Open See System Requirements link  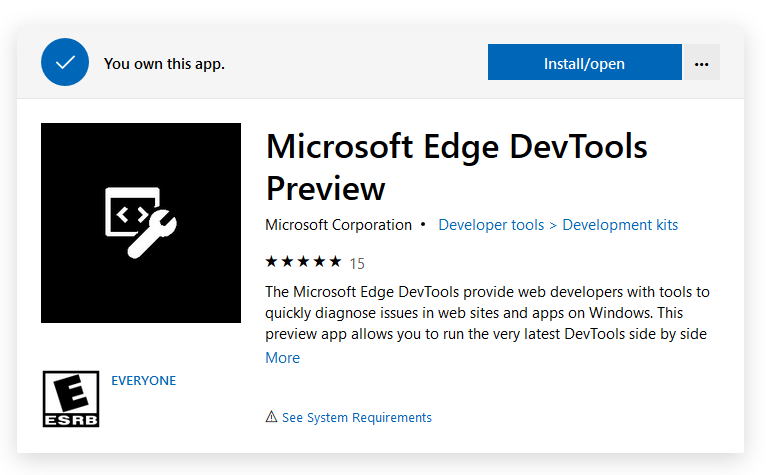[357, 417]
